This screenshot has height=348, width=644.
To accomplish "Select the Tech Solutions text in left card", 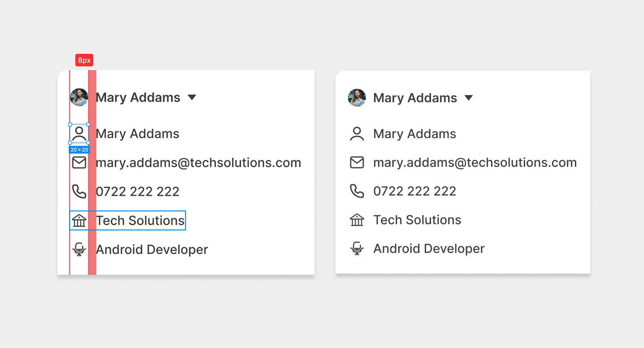I will tap(140, 221).
